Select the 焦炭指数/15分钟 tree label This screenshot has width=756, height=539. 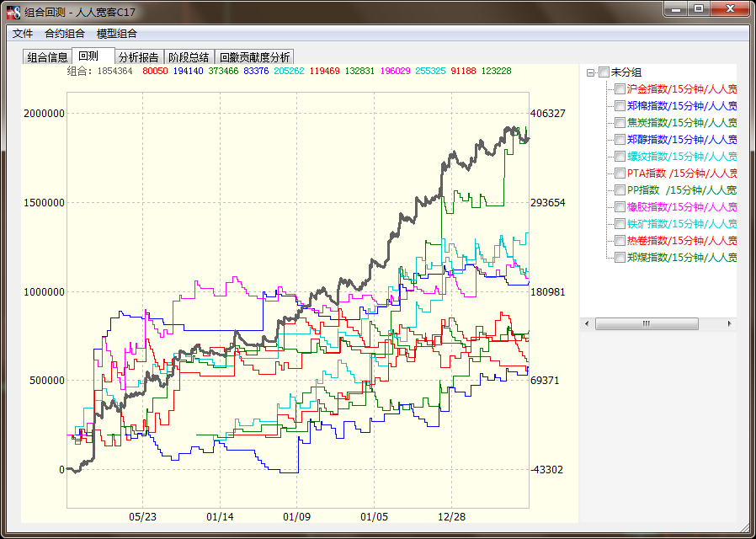coord(682,122)
